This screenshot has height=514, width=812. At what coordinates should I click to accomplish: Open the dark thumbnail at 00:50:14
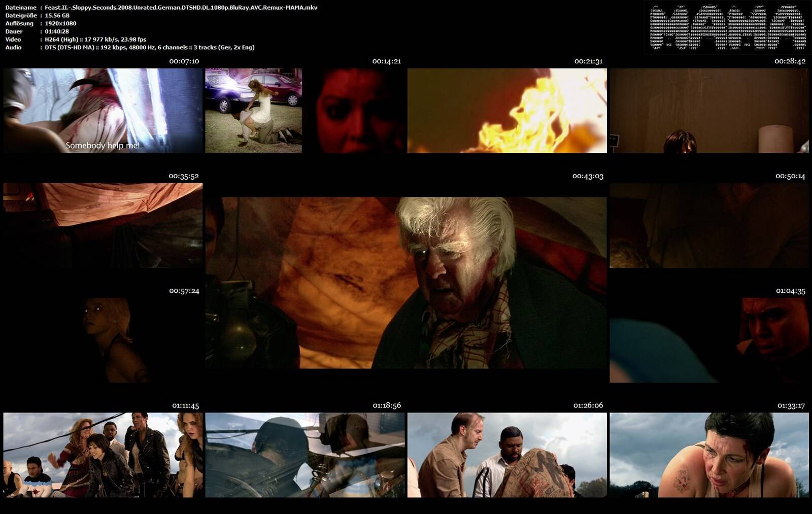tap(709, 225)
